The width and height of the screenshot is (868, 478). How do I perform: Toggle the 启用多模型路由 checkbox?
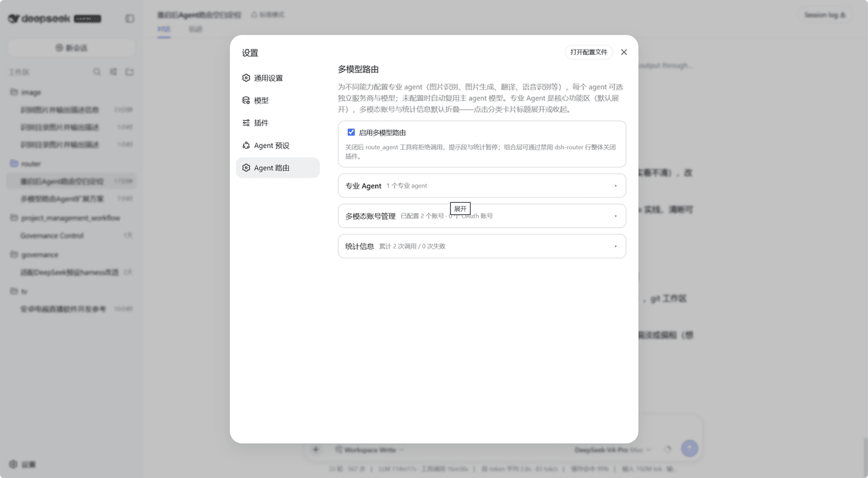(x=351, y=132)
